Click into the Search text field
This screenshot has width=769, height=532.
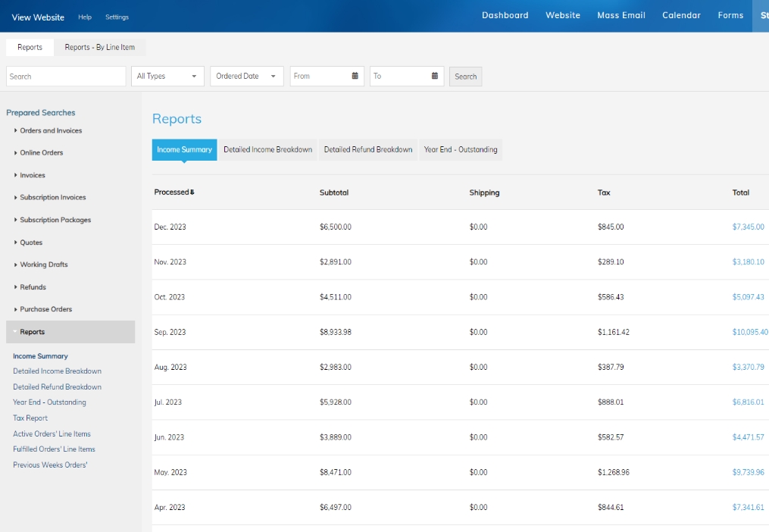pyautogui.click(x=66, y=76)
